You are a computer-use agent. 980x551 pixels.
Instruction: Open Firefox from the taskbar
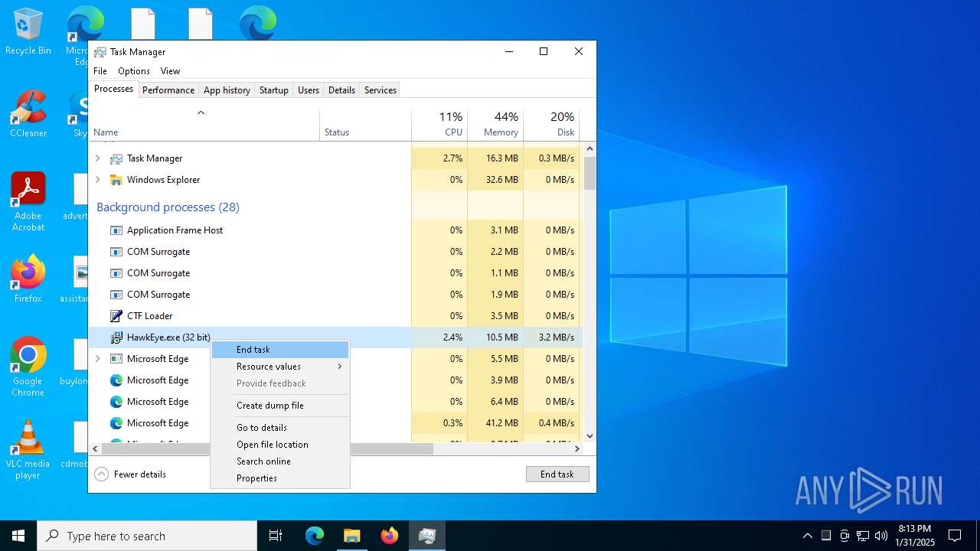(389, 536)
